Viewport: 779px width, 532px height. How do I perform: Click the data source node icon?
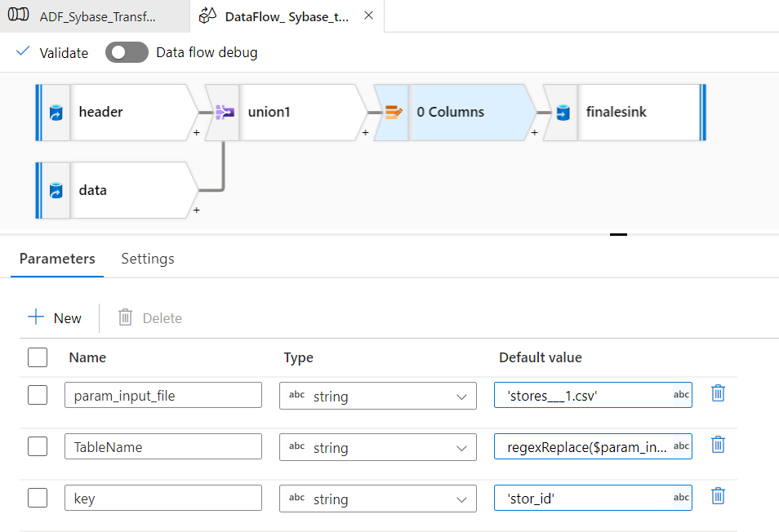(56, 191)
